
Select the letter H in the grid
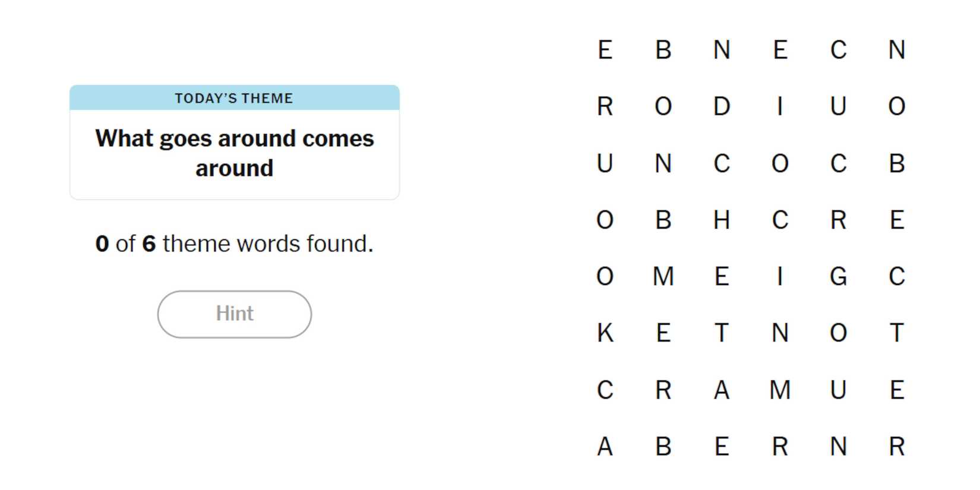[722, 220]
